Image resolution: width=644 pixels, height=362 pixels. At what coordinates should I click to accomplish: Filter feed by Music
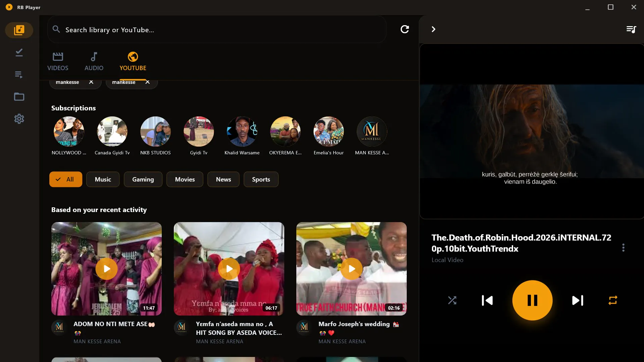coord(103,179)
